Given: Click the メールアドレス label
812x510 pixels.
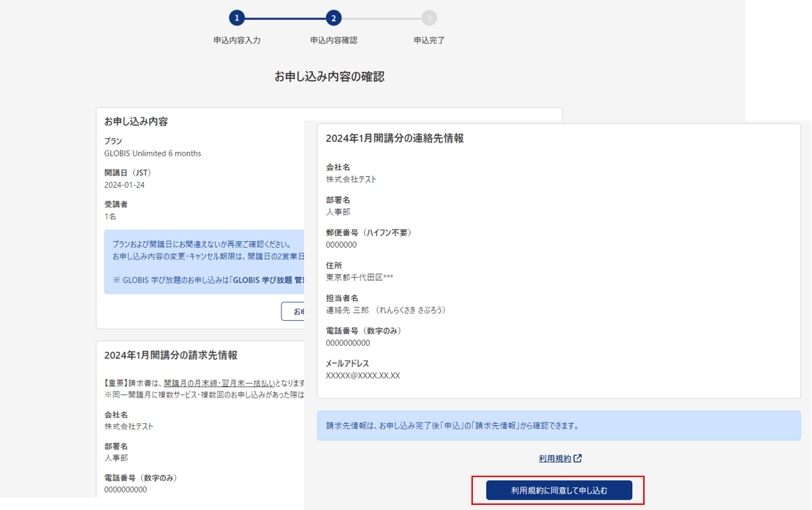Looking at the screenshot, I should (x=347, y=363).
